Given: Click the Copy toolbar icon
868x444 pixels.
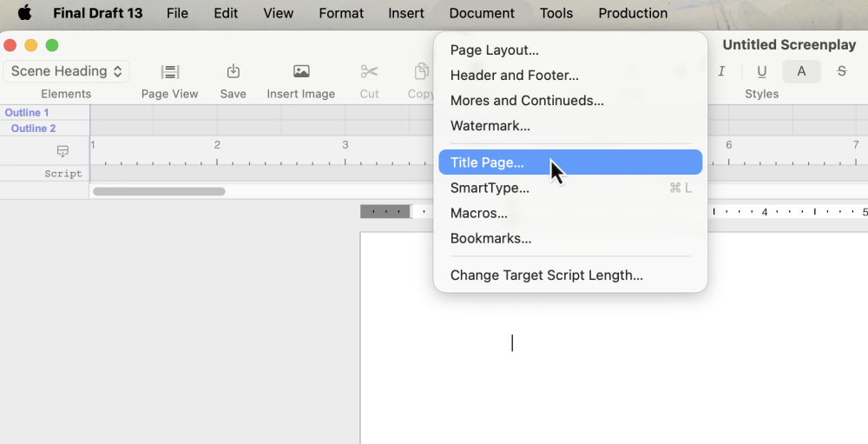Looking at the screenshot, I should tap(422, 71).
